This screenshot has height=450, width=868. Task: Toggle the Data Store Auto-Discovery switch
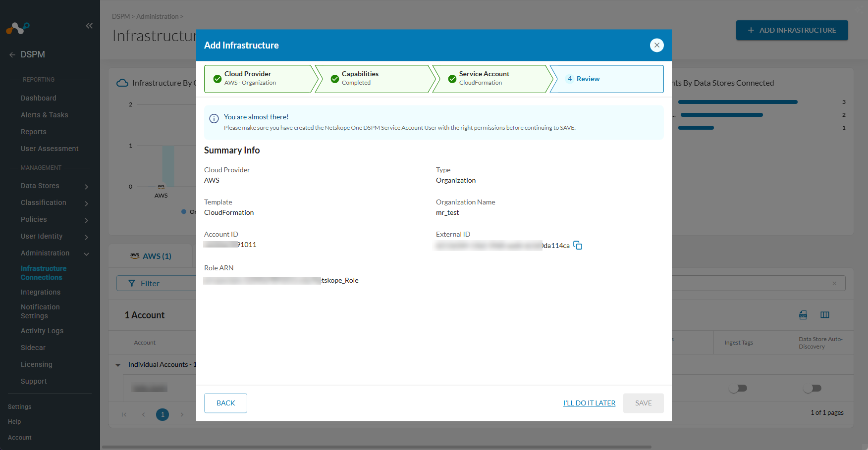pos(813,388)
